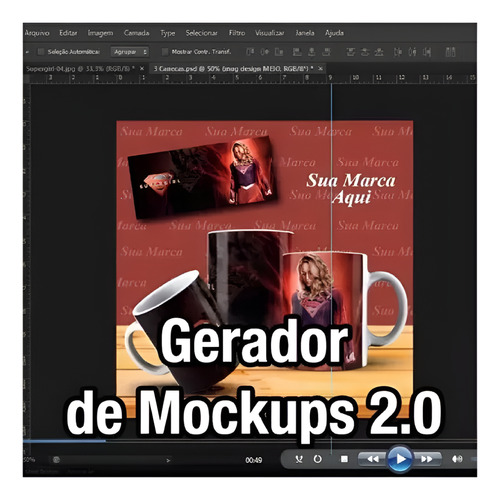Open the Ajuda menu
500x500 pixels.
coord(334,33)
